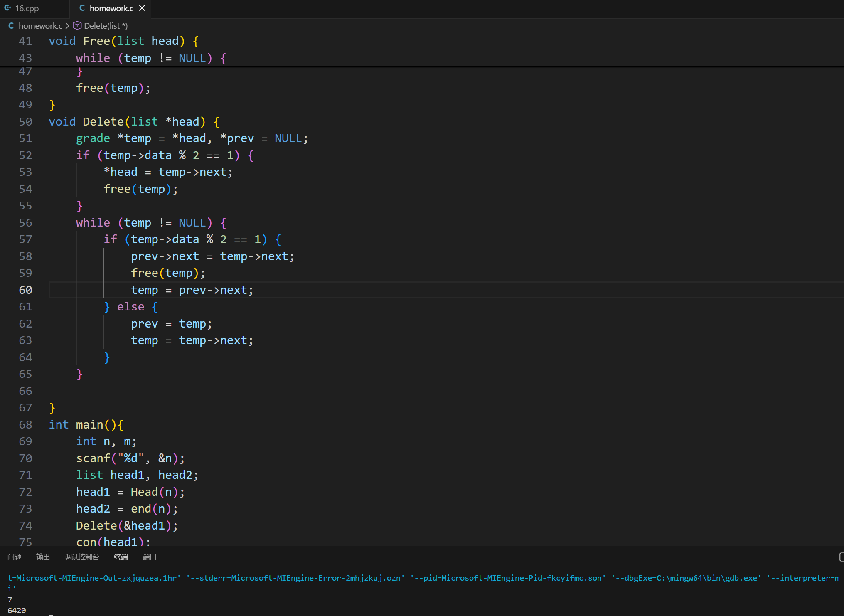Click the C file icon in the breadcrumb
Image resolution: width=844 pixels, height=616 pixels.
pyautogui.click(x=11, y=26)
